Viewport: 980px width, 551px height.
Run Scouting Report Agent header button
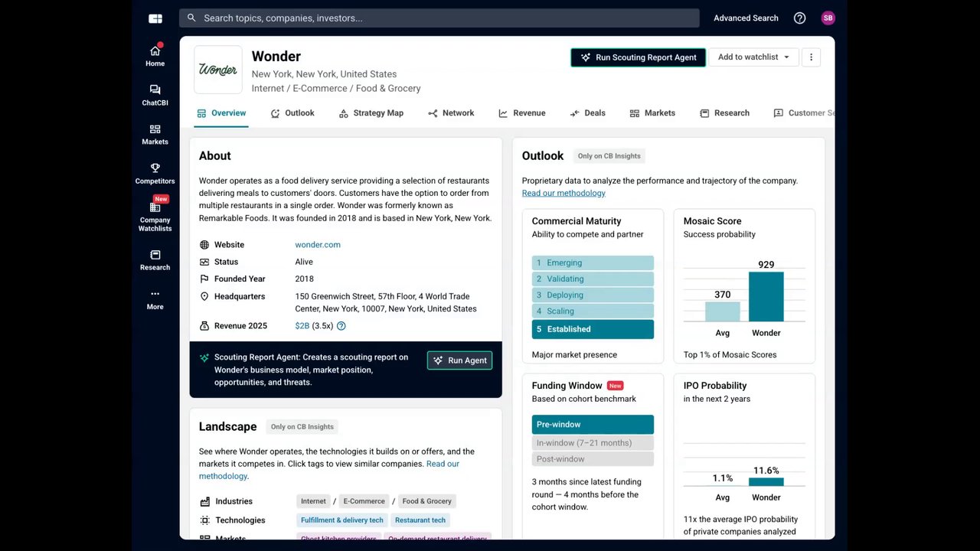click(x=639, y=57)
